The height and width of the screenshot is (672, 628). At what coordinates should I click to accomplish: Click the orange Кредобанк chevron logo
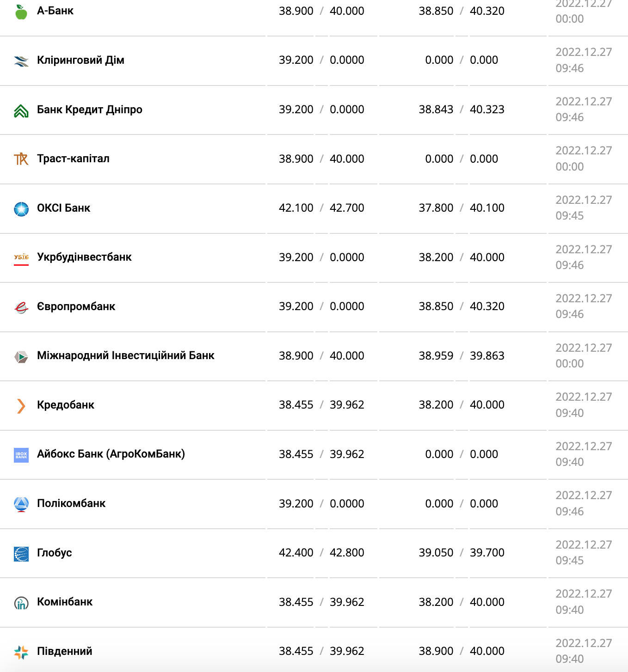pos(21,406)
